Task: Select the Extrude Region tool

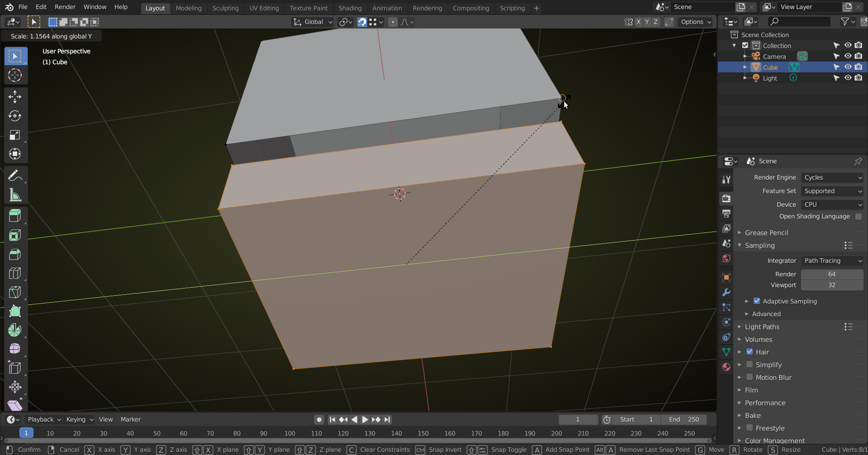Action: (15, 216)
